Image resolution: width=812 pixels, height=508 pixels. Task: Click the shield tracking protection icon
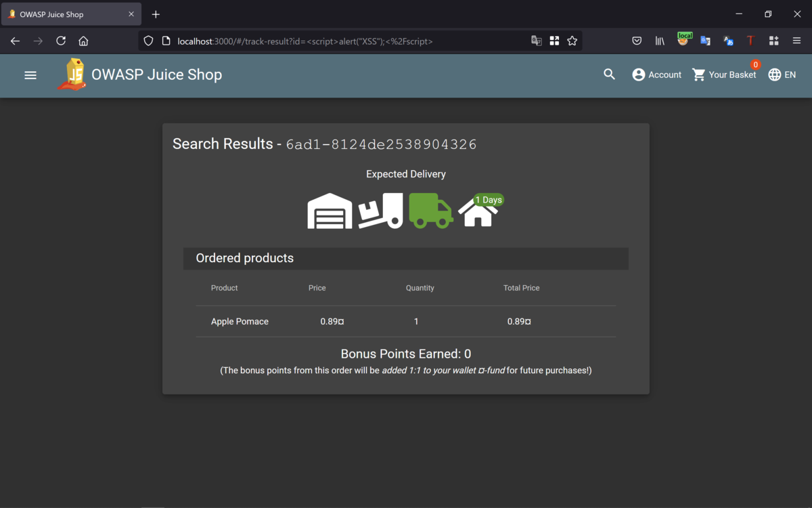coord(148,41)
